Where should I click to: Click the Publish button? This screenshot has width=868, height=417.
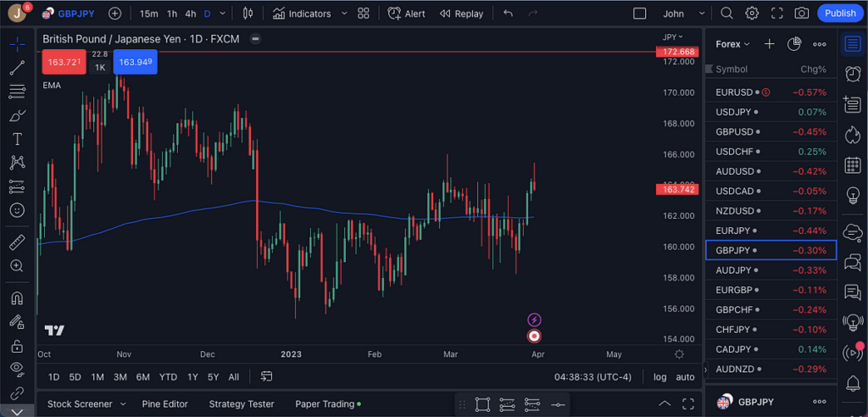pos(840,14)
